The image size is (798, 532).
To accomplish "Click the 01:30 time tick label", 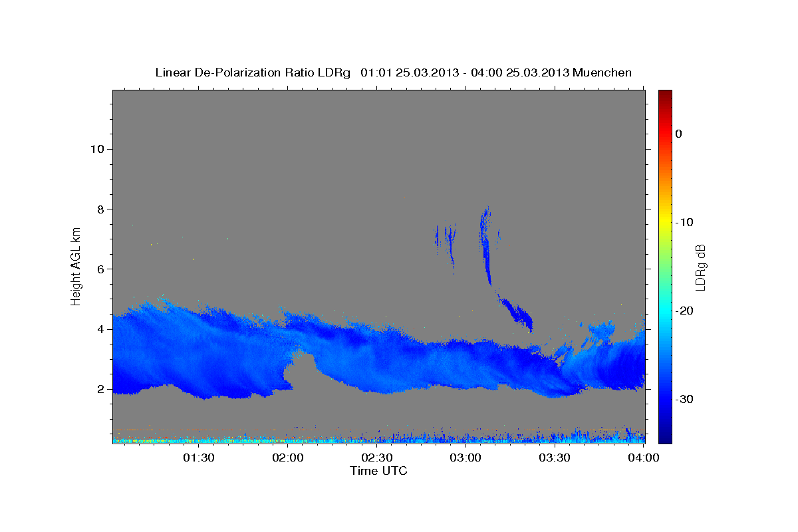I will 198,458.
